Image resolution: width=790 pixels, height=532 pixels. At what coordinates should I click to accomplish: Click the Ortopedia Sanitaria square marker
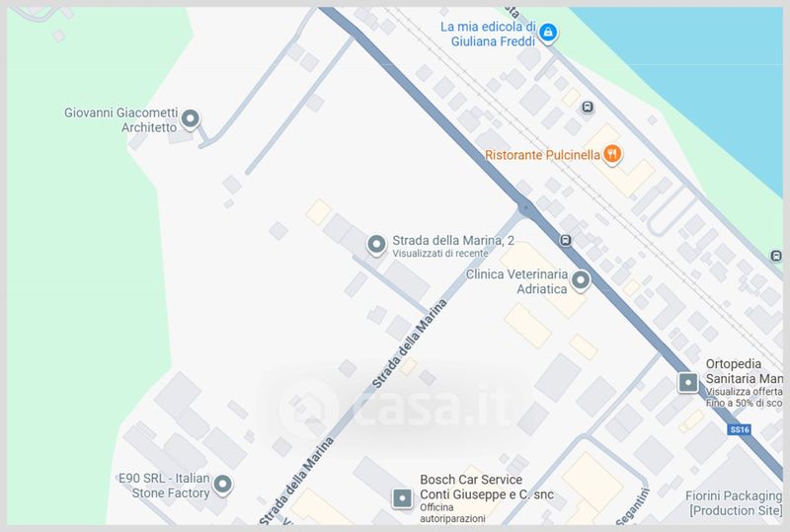(687, 382)
